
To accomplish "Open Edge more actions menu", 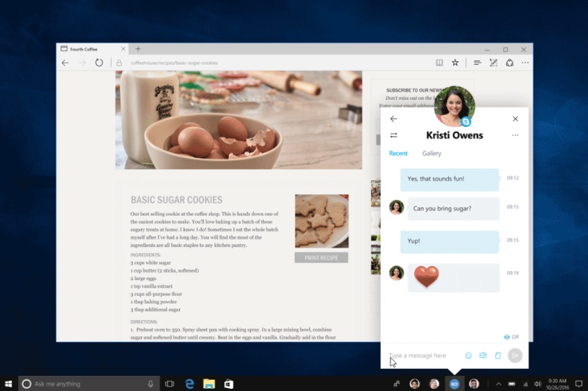I will pyautogui.click(x=525, y=63).
